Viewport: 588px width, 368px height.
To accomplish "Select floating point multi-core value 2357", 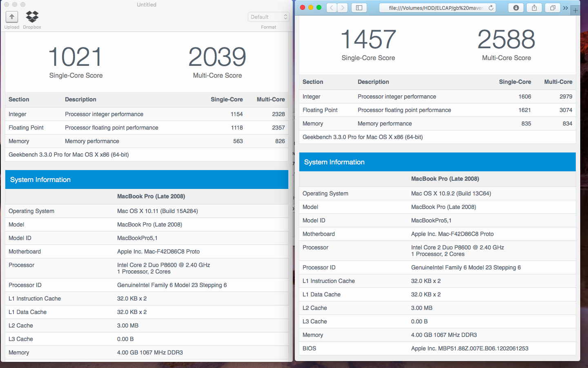I will [x=278, y=128].
